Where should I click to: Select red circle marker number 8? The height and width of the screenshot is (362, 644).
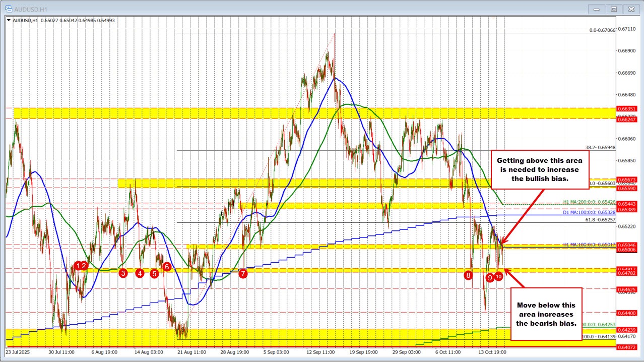click(469, 275)
